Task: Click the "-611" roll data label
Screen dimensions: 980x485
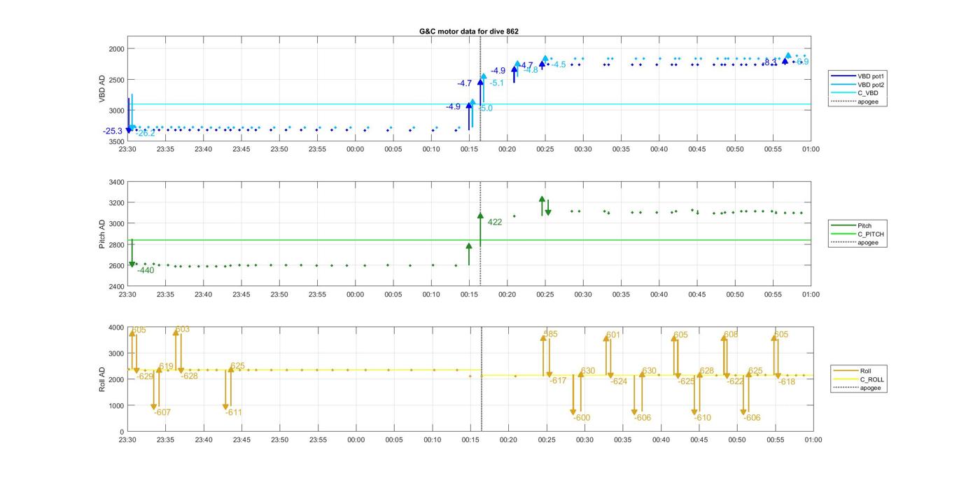Action: [234, 412]
